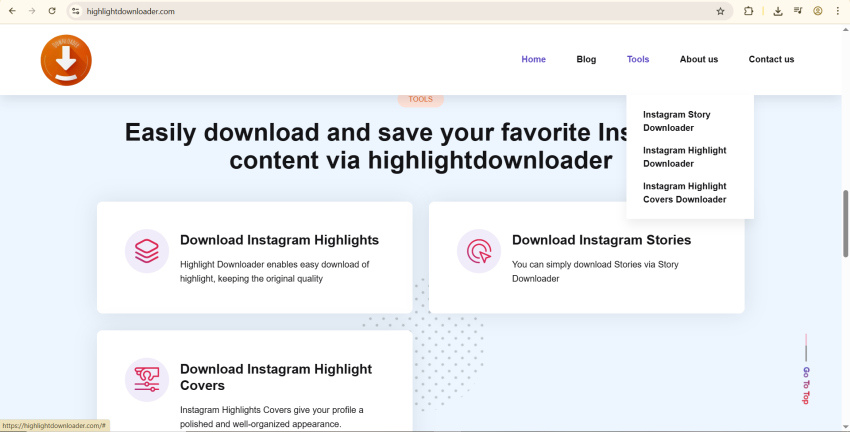Viewport: 850px width, 432px height.
Task: Click text 'Highlight Downloader enables easy download'
Action: point(274,272)
